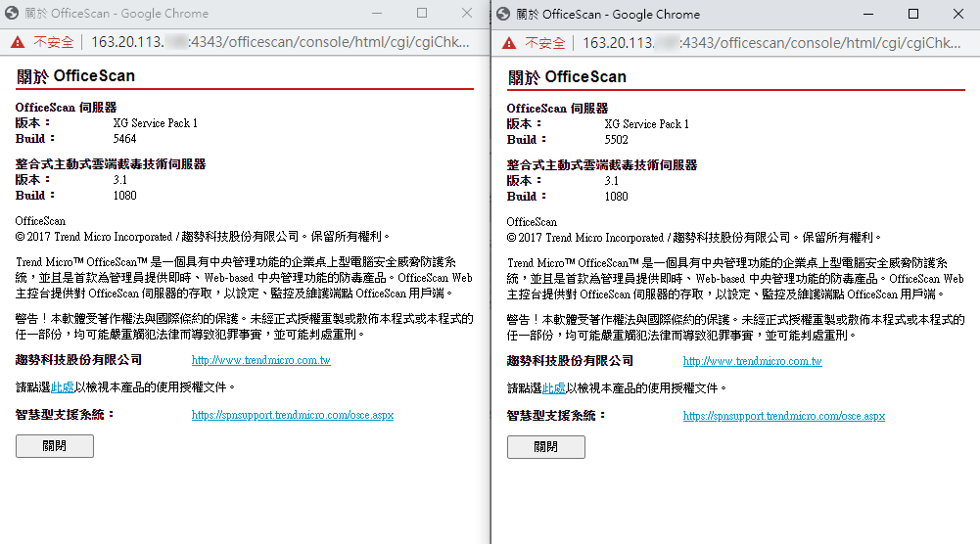
Task: Click the globe favicon in left window title
Action: [x=11, y=13]
